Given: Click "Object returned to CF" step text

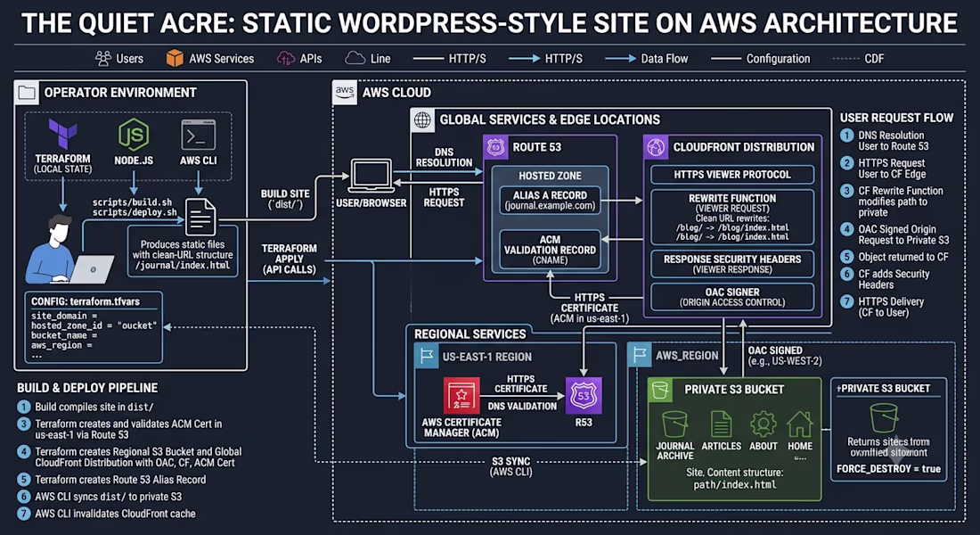Looking at the screenshot, I should (x=903, y=257).
